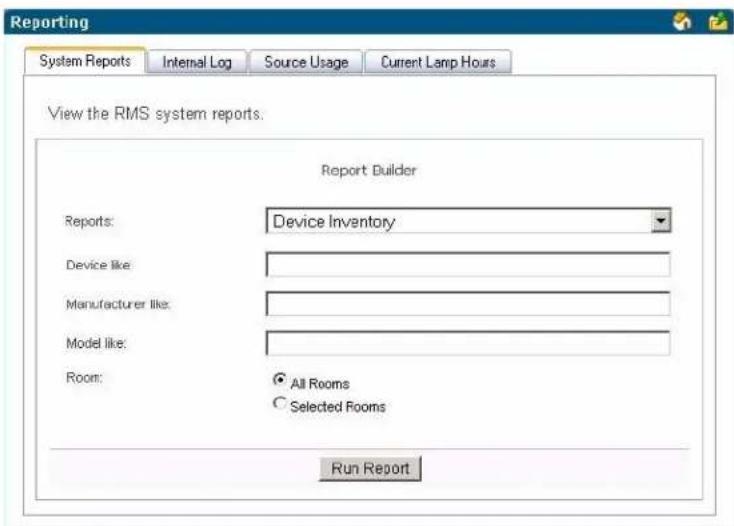The width and height of the screenshot is (734, 526).
Task: Switch to the System Reports tab
Action: click(85, 61)
